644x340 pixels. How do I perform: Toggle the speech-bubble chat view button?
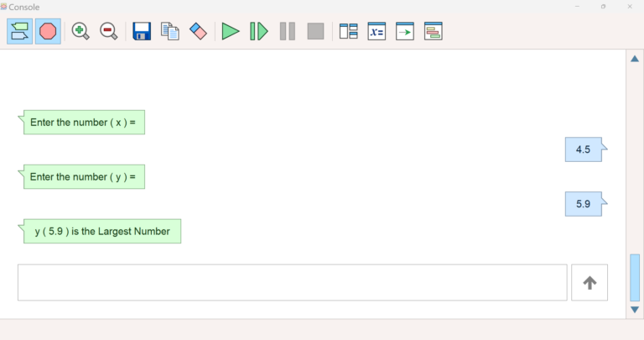(19, 31)
